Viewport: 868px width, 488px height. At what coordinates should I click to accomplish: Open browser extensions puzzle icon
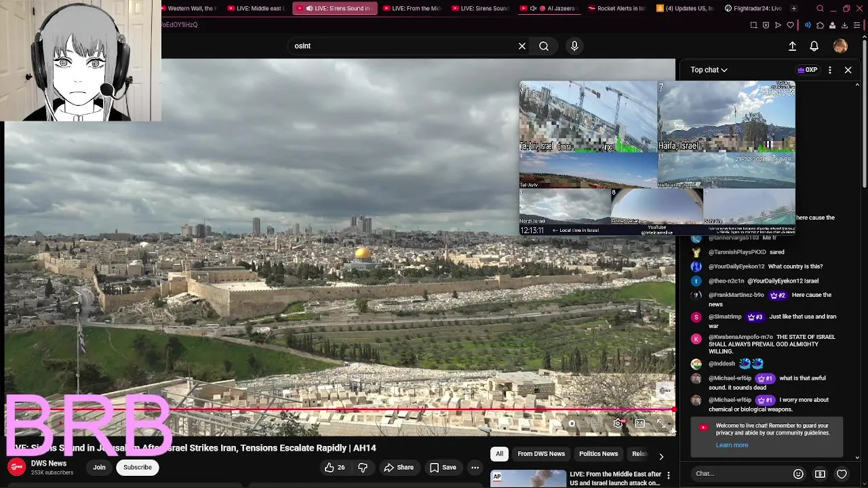pos(820,25)
